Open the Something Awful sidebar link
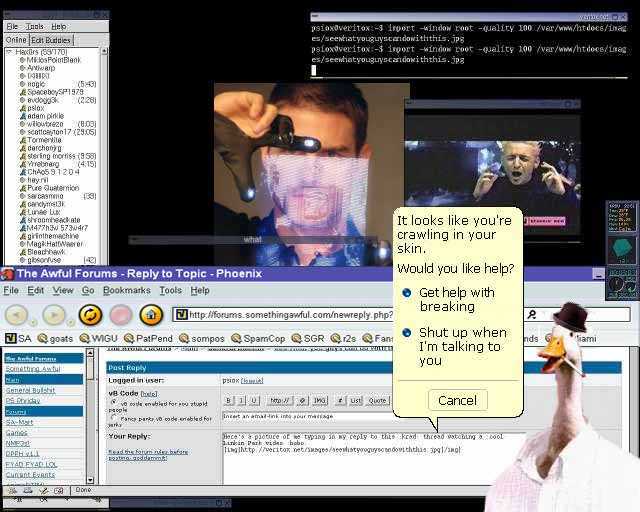This screenshot has width=640, height=512. [33, 369]
